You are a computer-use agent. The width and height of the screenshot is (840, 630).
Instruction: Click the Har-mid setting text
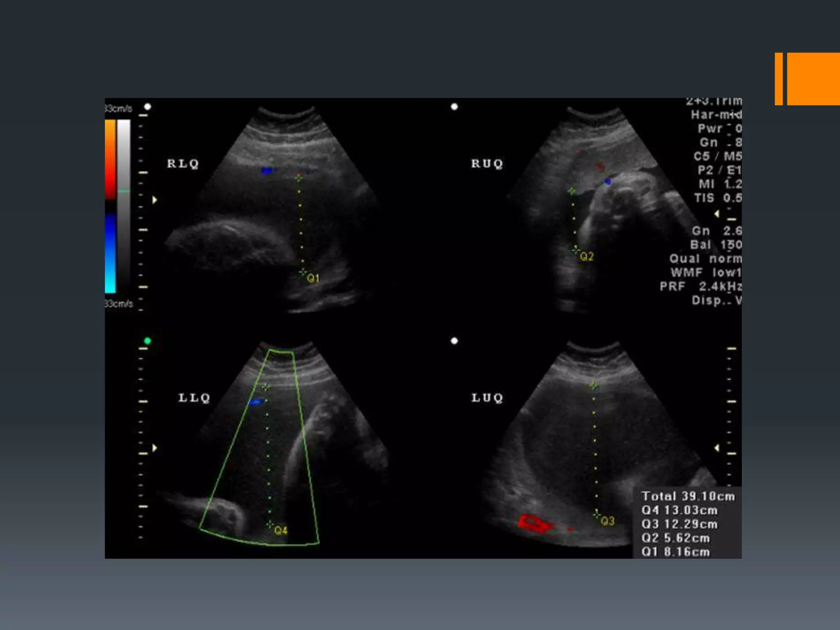[x=717, y=115]
